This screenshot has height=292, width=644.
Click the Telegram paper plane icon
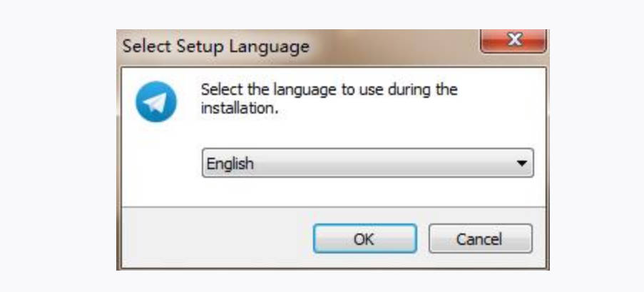point(155,101)
